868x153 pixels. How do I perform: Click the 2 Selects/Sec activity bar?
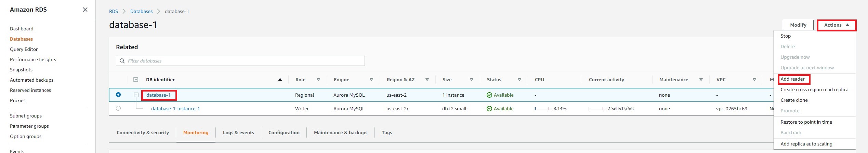597,109
